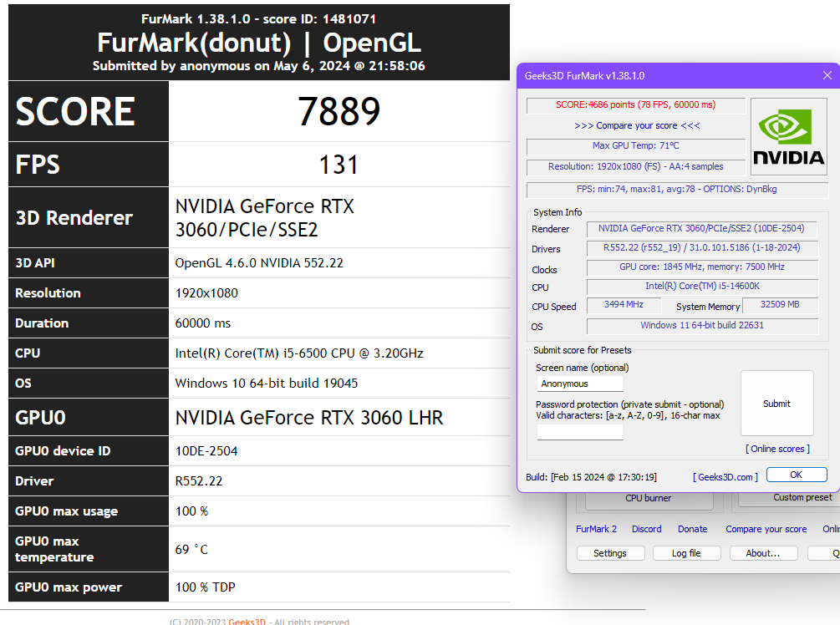Click the Geeks3D footer link on webpage

coord(247,622)
